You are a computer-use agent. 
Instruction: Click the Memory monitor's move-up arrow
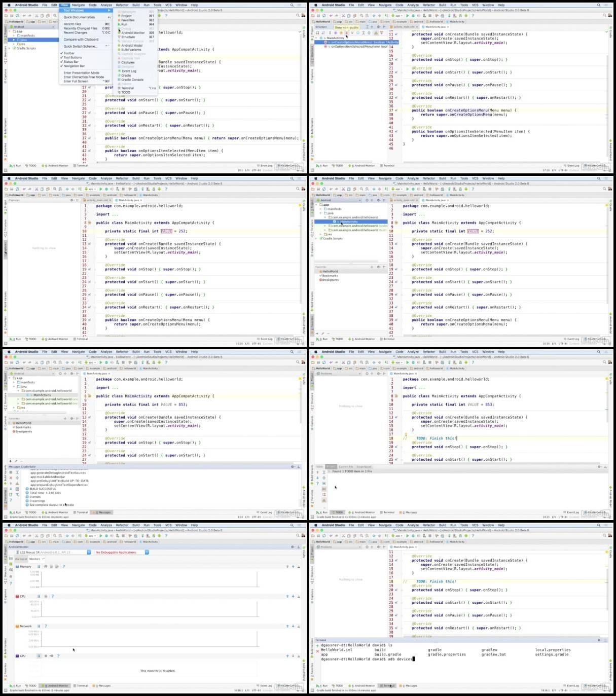tap(287, 567)
